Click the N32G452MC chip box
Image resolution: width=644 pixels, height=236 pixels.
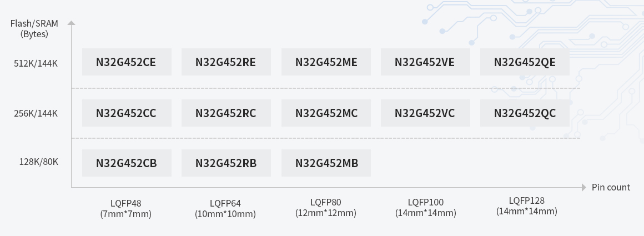[x=326, y=113]
